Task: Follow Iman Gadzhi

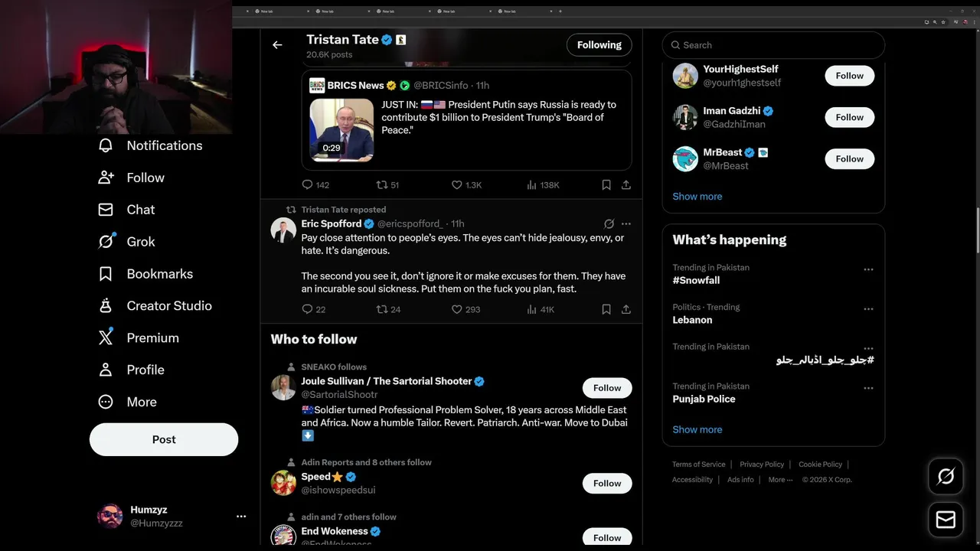Action: coord(849,117)
